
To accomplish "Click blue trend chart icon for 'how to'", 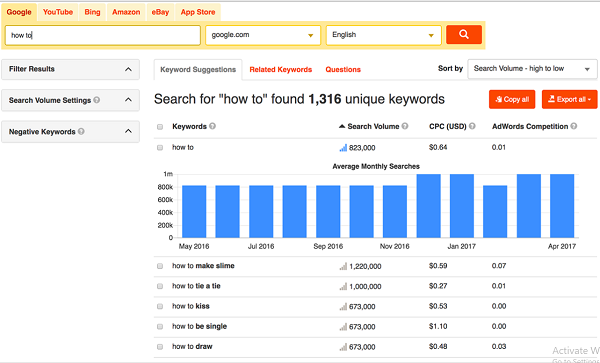I will [x=343, y=148].
